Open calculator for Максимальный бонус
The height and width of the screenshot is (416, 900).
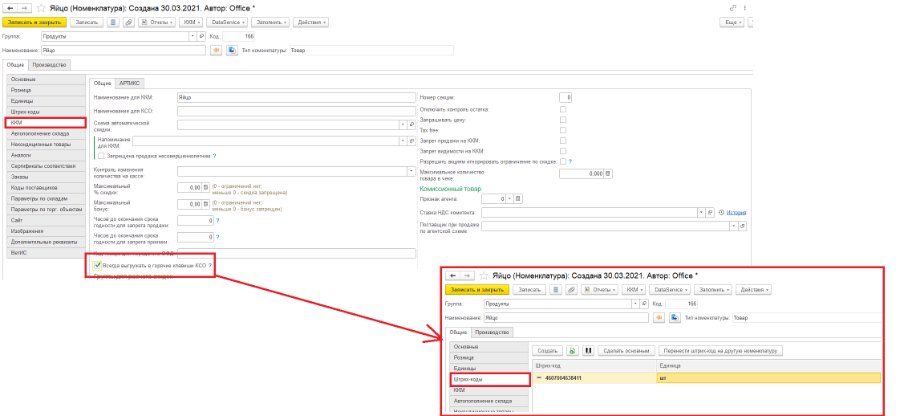click(206, 204)
